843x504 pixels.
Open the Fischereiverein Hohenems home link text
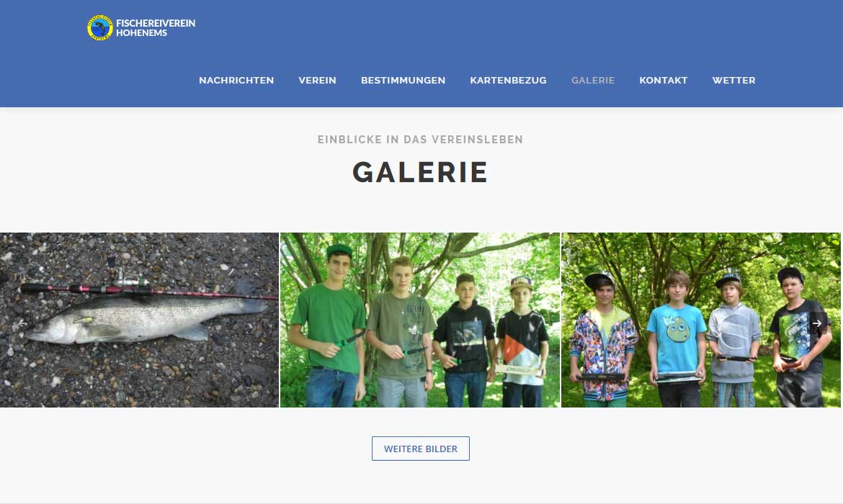[x=156, y=28]
